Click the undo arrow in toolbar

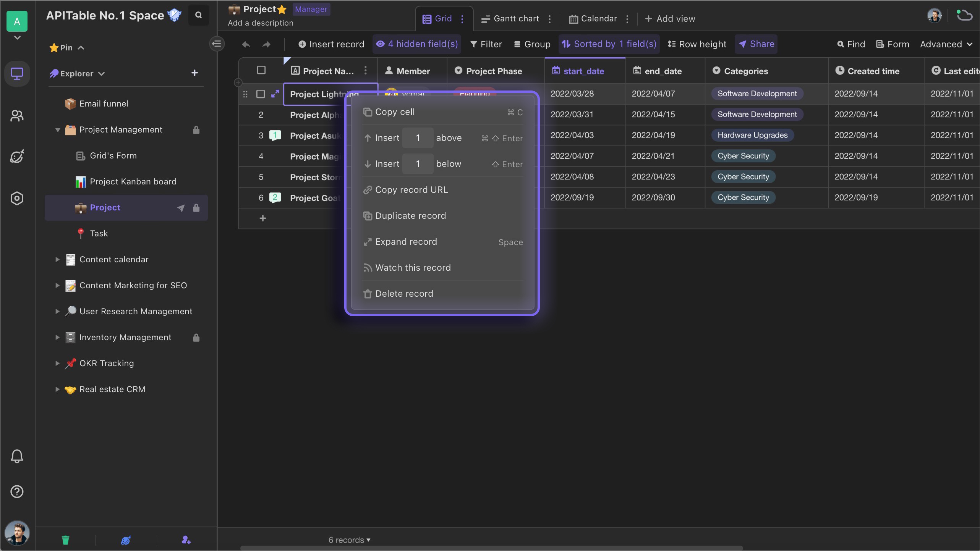(246, 44)
